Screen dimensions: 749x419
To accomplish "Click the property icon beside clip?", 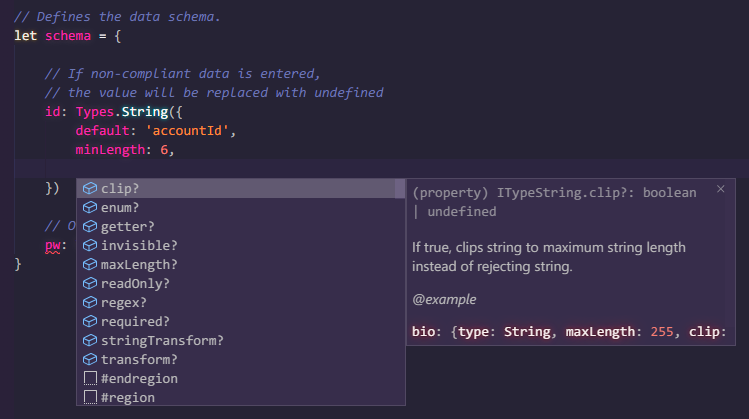I will (90, 188).
